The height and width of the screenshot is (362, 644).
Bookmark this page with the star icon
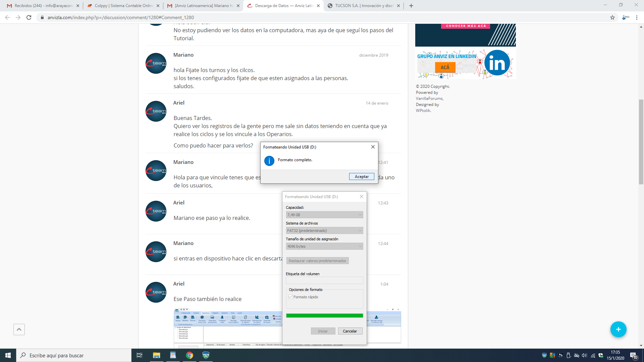click(612, 17)
